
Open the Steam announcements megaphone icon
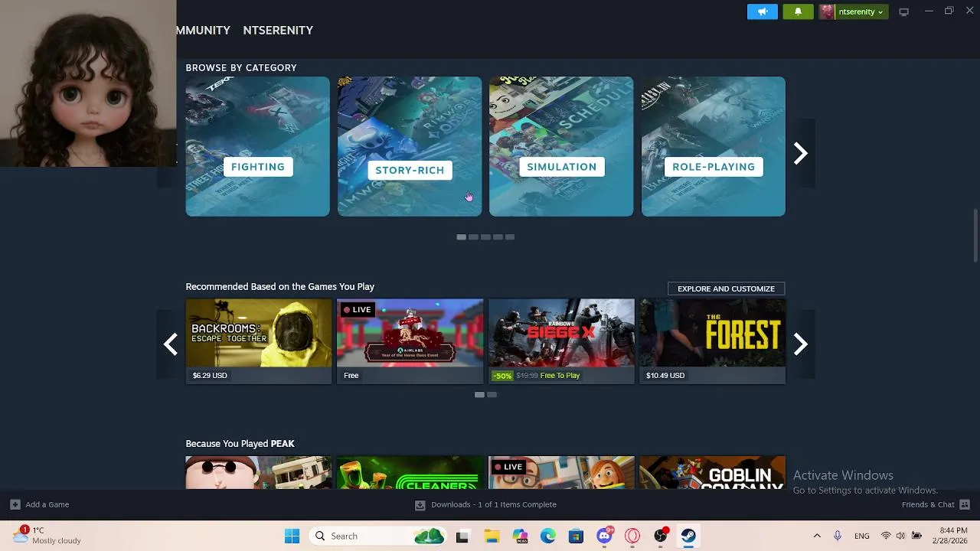tap(762, 11)
